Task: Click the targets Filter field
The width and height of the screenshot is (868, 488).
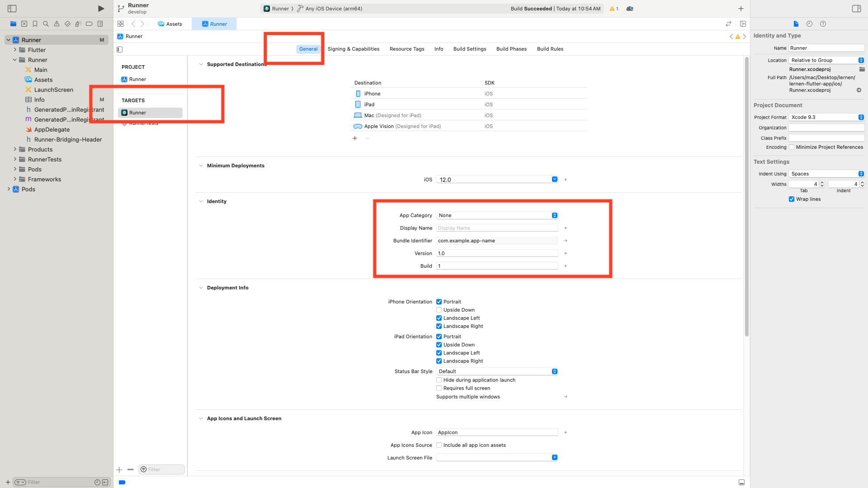Action: (x=161, y=469)
